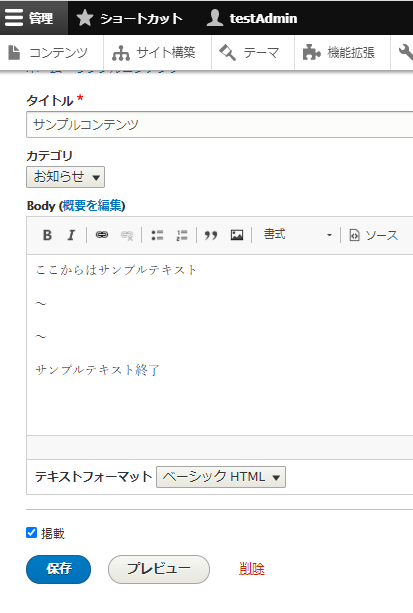413x613 pixels.
Task: Apply block quote formatting
Action: tap(211, 235)
